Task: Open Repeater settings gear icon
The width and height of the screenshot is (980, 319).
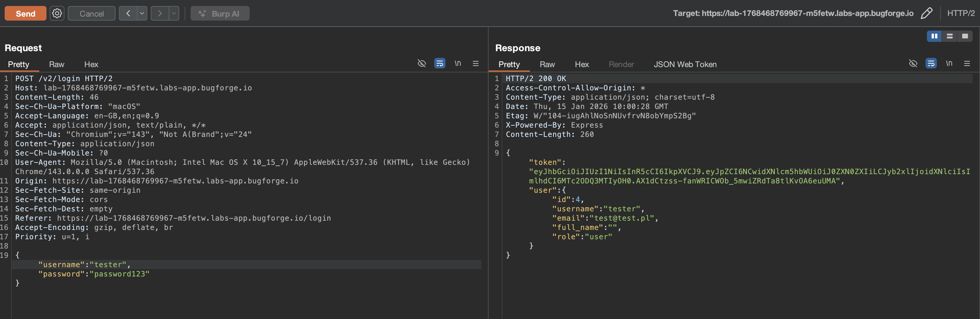Action: [57, 13]
